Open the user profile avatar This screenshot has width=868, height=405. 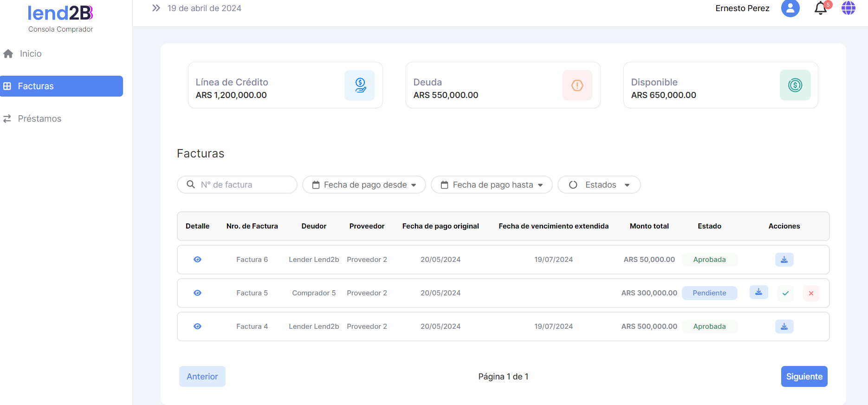click(x=790, y=8)
